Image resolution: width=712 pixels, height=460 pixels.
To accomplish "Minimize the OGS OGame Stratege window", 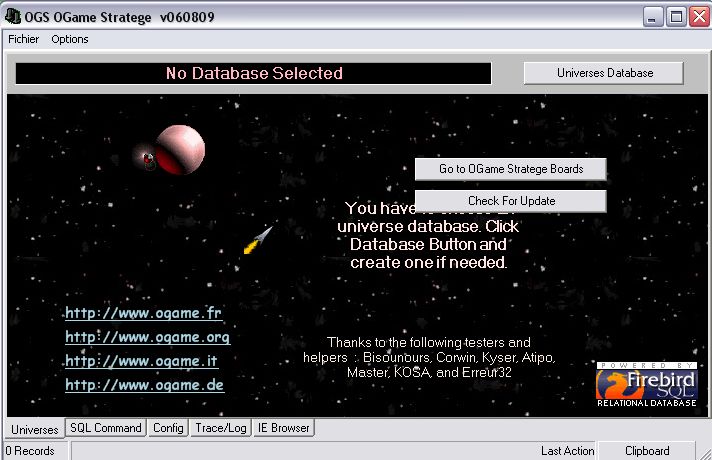I will pyautogui.click(x=653, y=16).
